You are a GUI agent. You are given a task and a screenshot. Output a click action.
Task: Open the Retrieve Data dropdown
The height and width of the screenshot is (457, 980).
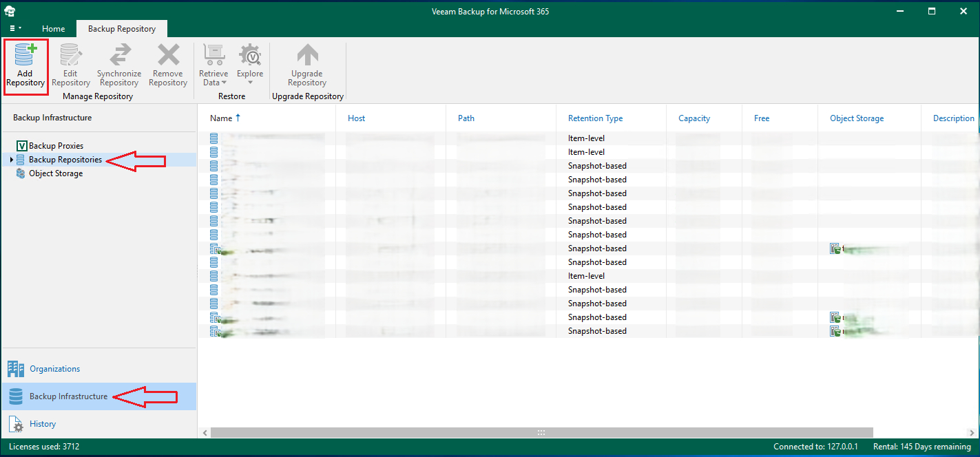213,65
